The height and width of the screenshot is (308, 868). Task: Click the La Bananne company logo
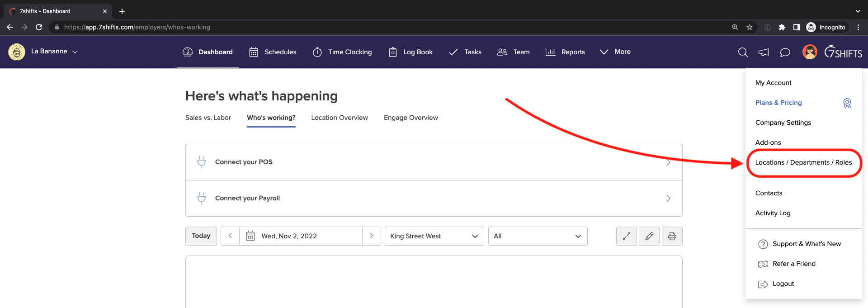pyautogui.click(x=17, y=52)
